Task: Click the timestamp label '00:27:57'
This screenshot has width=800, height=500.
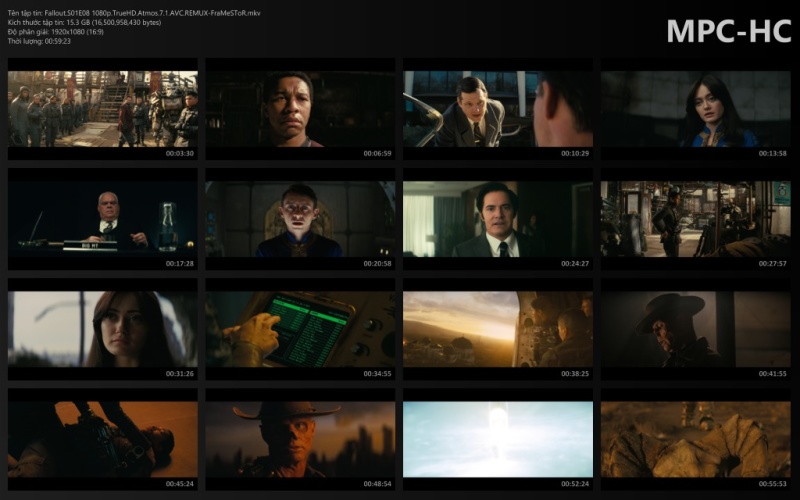Action: (772, 264)
